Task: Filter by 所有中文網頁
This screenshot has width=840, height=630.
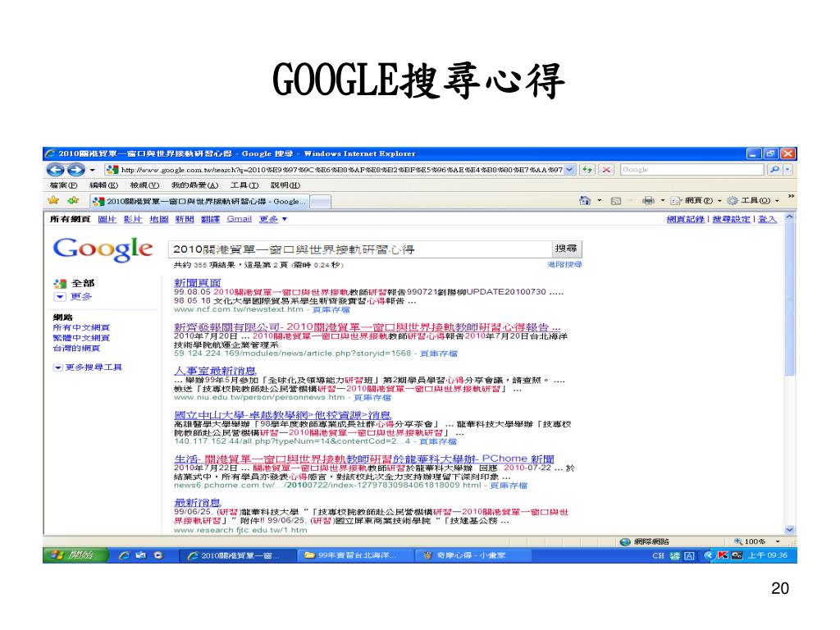Action: click(81, 328)
